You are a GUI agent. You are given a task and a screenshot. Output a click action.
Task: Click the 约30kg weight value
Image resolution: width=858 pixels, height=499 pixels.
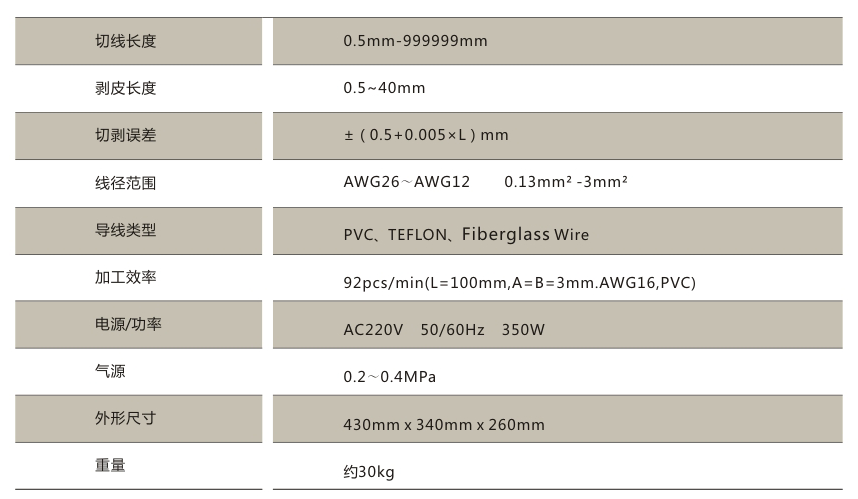coord(368,472)
